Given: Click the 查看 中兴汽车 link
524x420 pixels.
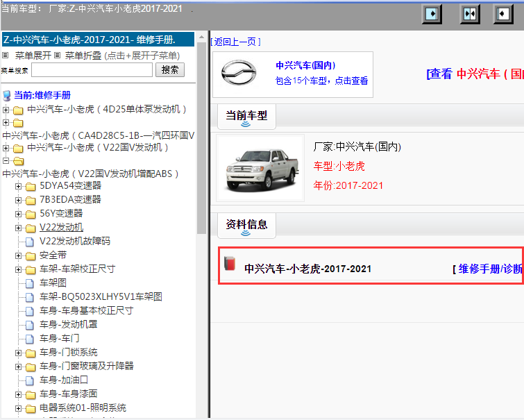Looking at the screenshot, I should click(x=475, y=74).
